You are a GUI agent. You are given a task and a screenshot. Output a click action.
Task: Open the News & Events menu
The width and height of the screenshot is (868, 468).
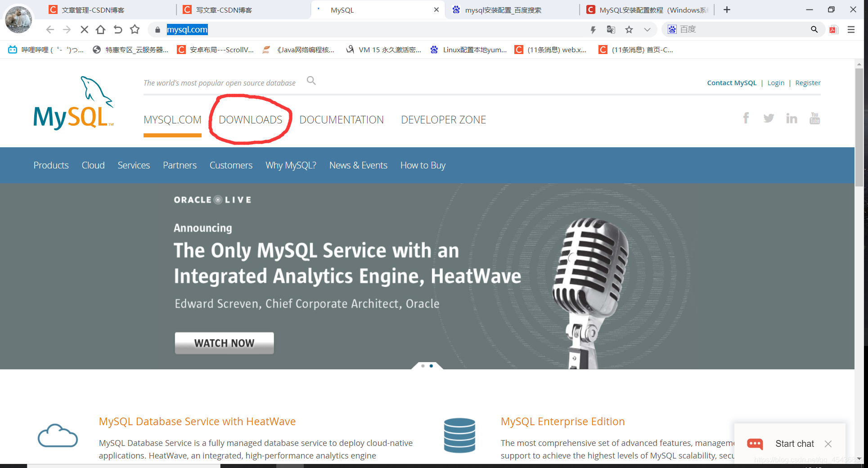coord(358,165)
